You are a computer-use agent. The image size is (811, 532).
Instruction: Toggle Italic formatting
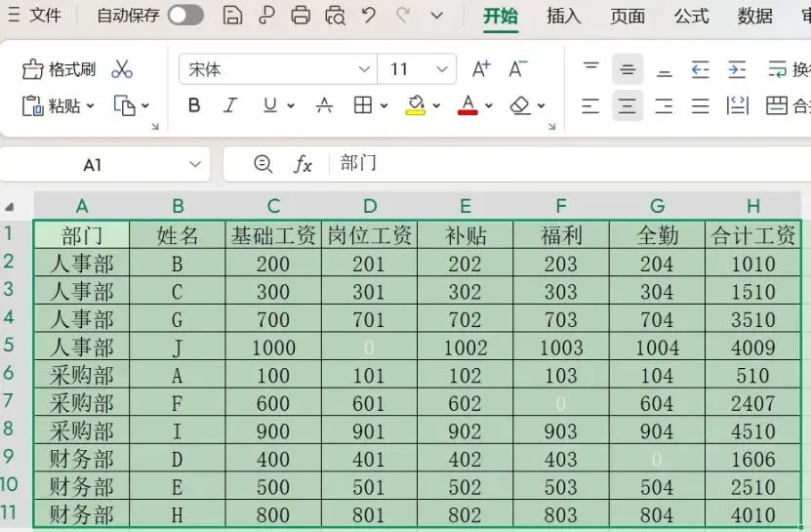(x=230, y=105)
